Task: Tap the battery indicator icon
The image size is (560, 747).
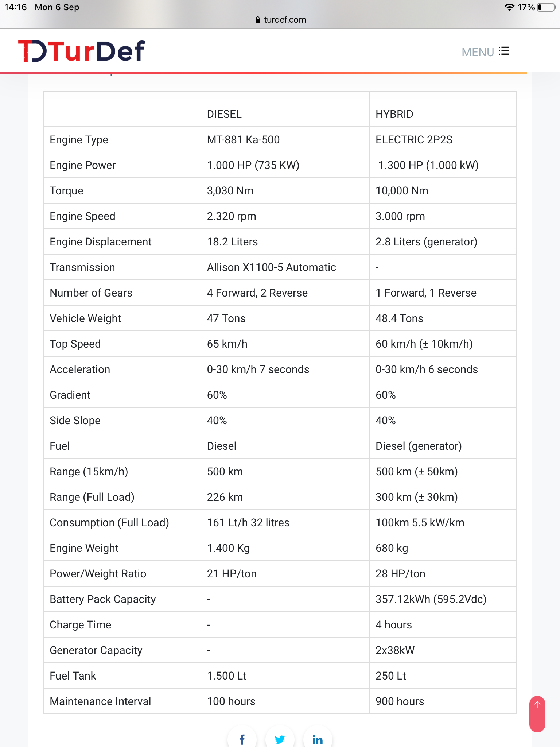Action: pyautogui.click(x=546, y=7)
